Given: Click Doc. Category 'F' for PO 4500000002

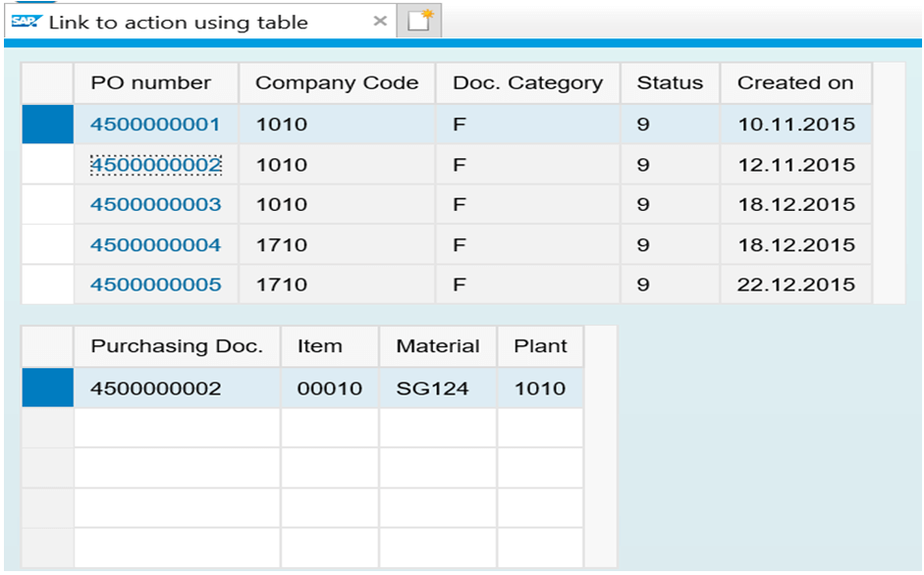Looking at the screenshot, I should click(528, 165).
